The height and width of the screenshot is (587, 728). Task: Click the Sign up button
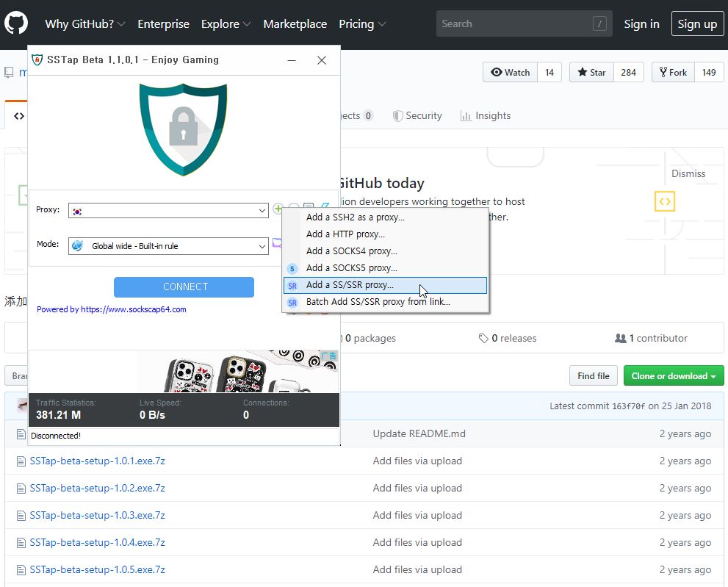[697, 24]
